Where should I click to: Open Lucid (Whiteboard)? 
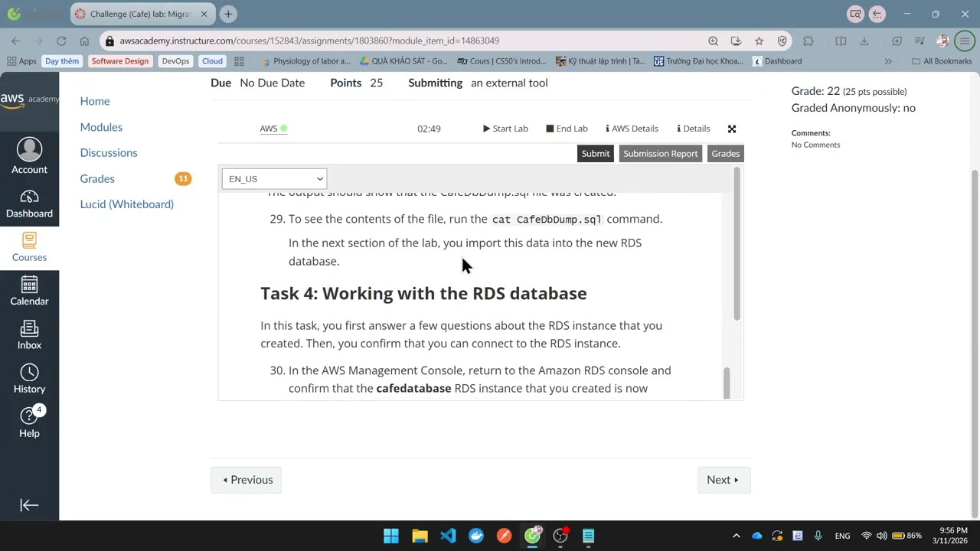[127, 204]
